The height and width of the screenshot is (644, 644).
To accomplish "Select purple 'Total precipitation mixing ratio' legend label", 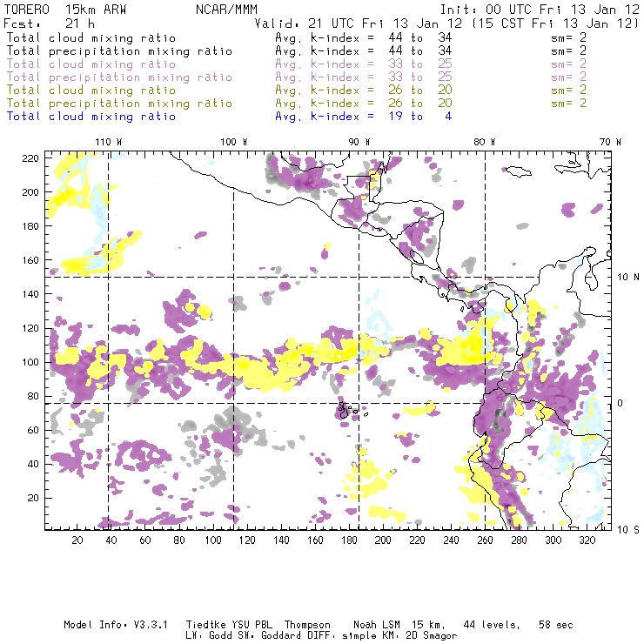I will click(119, 77).
